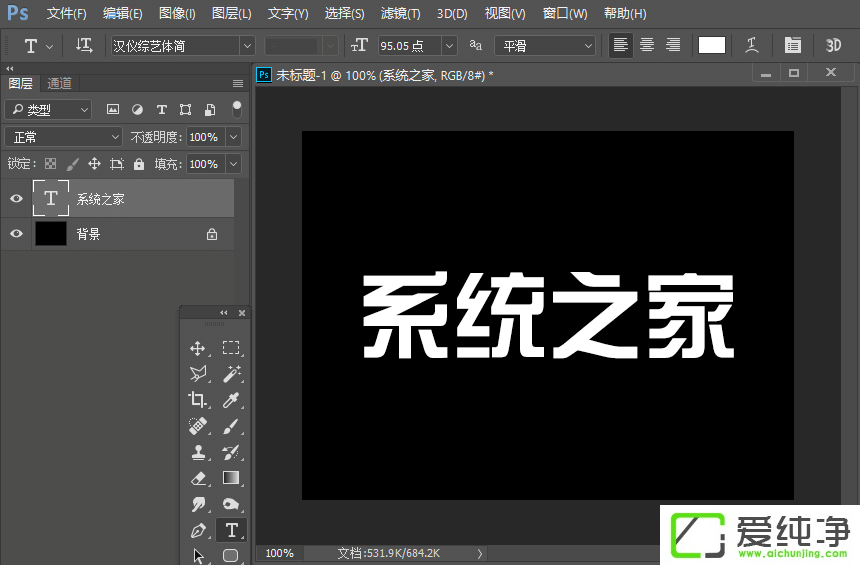Image resolution: width=860 pixels, height=565 pixels.
Task: Select the Eraser tool
Action: tap(198, 478)
